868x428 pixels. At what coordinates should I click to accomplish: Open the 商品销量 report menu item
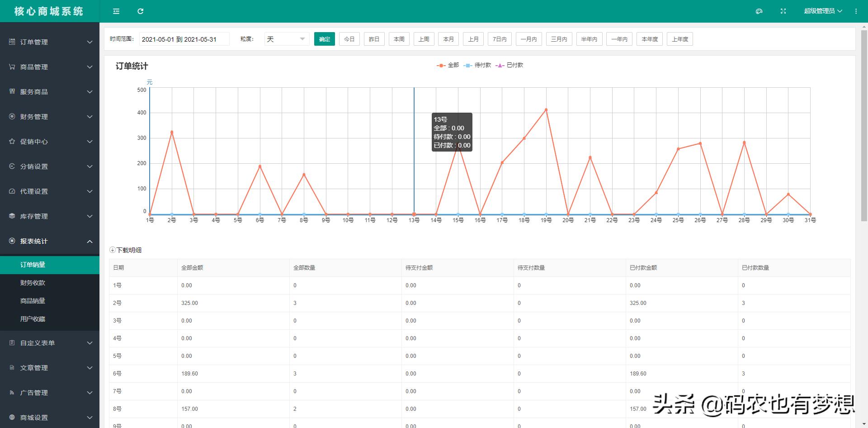click(33, 301)
